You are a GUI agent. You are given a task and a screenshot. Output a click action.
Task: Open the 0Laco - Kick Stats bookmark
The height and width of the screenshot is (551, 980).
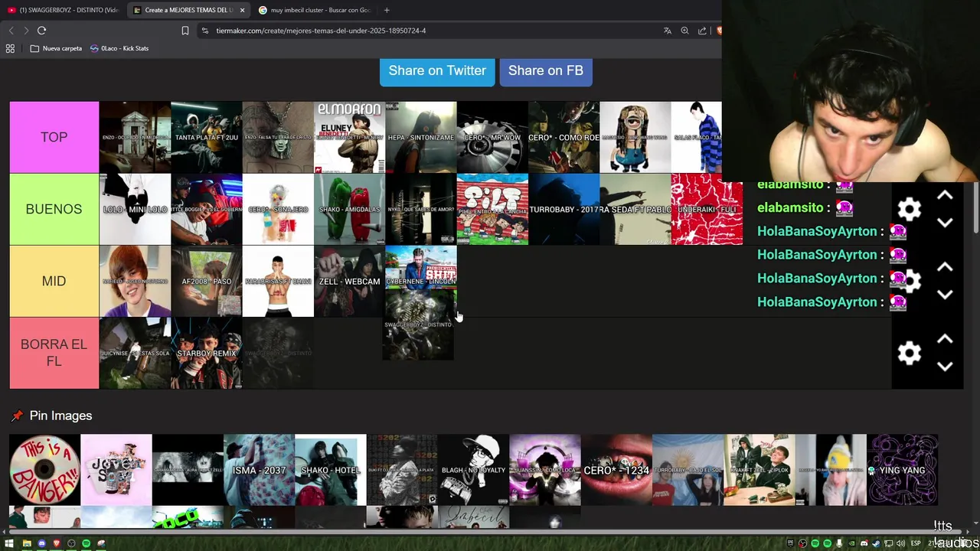point(119,48)
